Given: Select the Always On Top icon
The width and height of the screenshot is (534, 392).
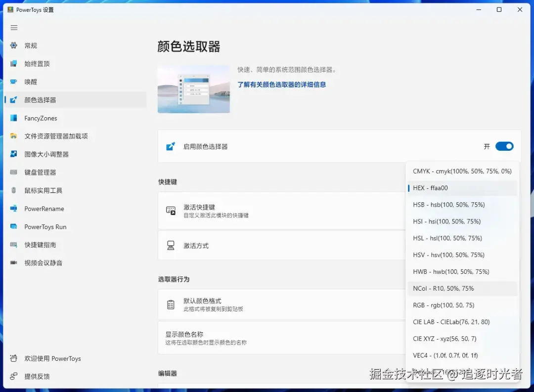Looking at the screenshot, I should click(14, 63).
